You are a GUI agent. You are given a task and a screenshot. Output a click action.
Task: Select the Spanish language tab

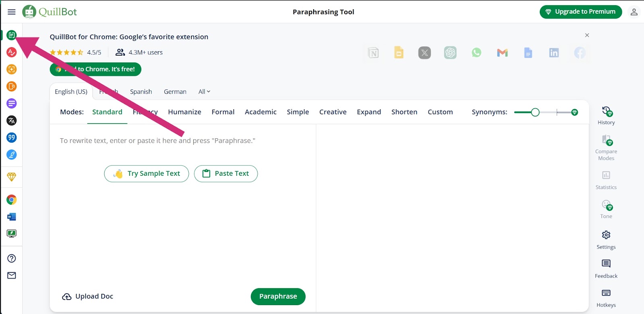(x=141, y=92)
